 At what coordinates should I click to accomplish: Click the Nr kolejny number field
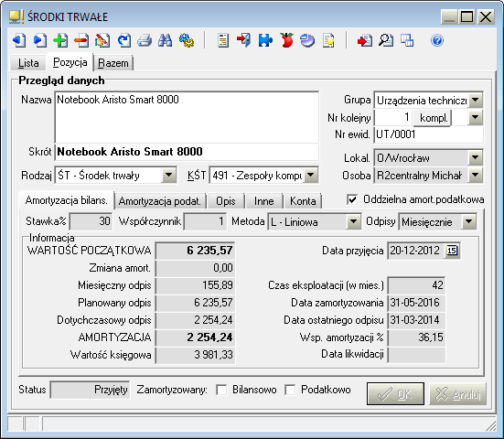pyautogui.click(x=393, y=118)
